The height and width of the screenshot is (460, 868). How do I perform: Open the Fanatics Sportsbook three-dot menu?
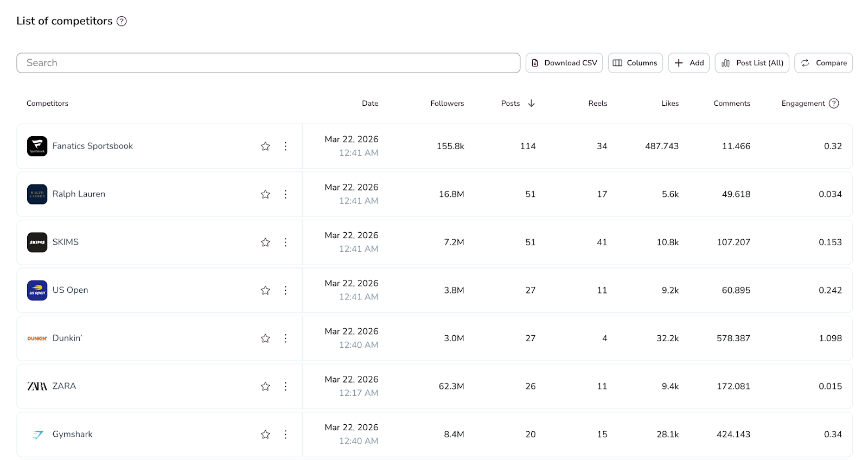pyautogui.click(x=285, y=146)
